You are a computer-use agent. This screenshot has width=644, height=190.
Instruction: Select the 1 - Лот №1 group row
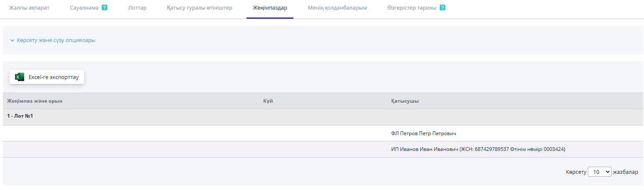click(20, 116)
